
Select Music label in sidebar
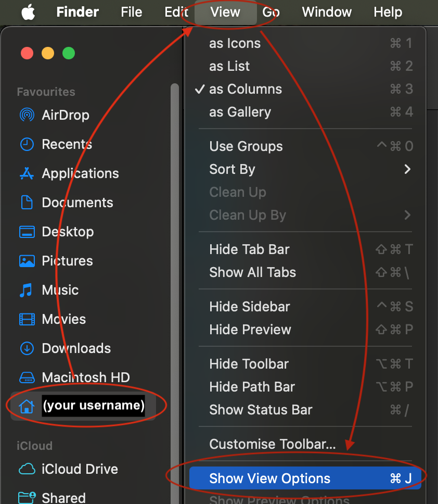60,290
